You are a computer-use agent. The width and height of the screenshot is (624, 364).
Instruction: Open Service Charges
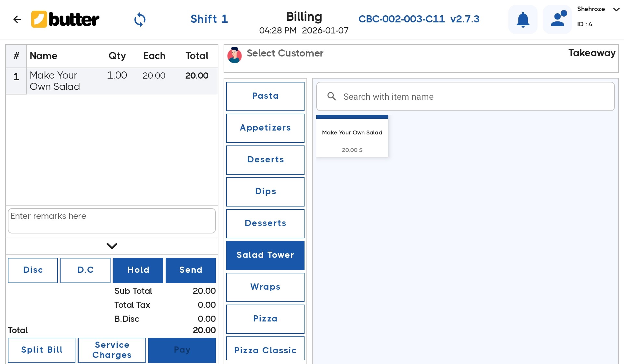coord(112,350)
